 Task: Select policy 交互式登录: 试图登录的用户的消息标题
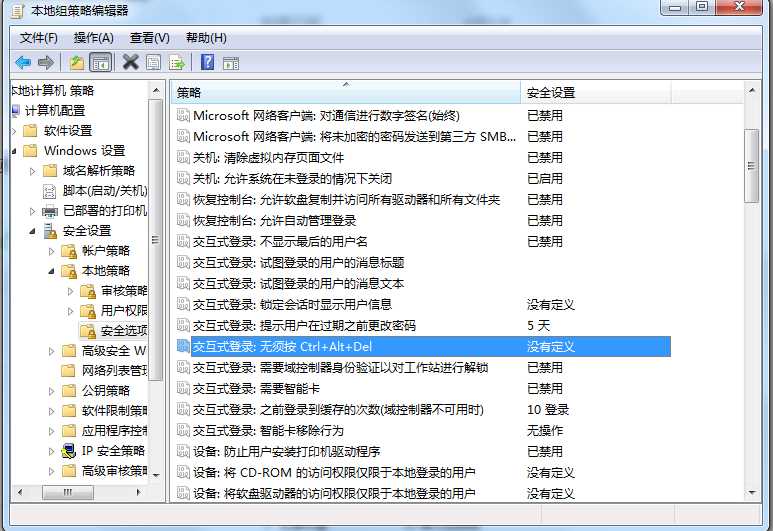[x=298, y=263]
